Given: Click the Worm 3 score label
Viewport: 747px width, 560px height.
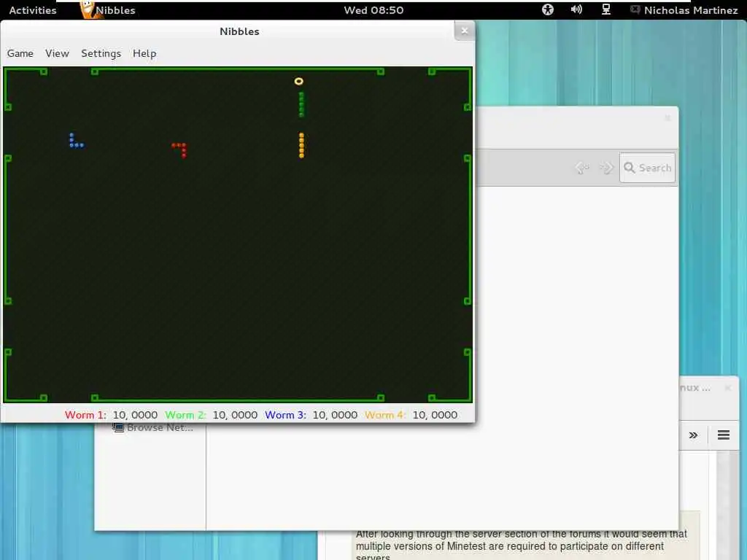Looking at the screenshot, I should tap(285, 415).
